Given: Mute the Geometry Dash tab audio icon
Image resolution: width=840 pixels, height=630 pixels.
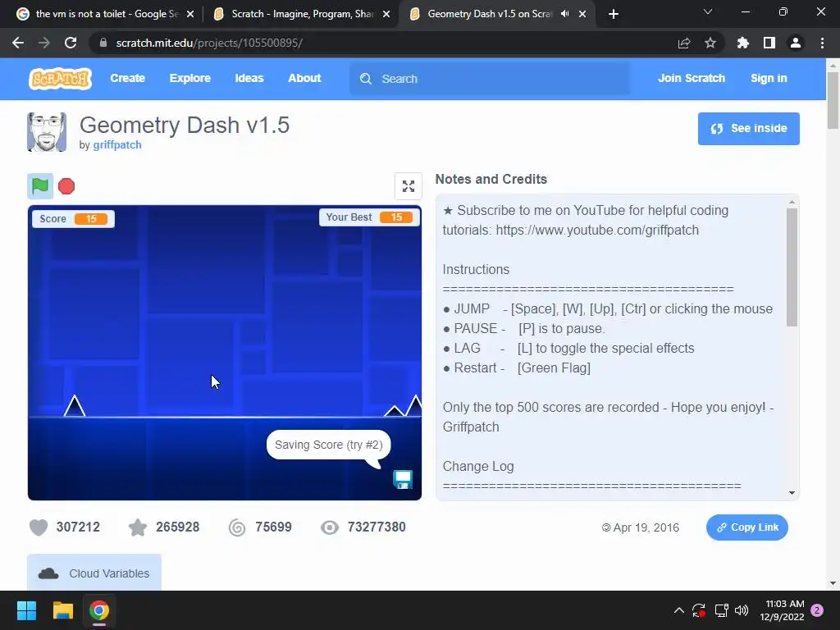Looking at the screenshot, I should (x=564, y=14).
